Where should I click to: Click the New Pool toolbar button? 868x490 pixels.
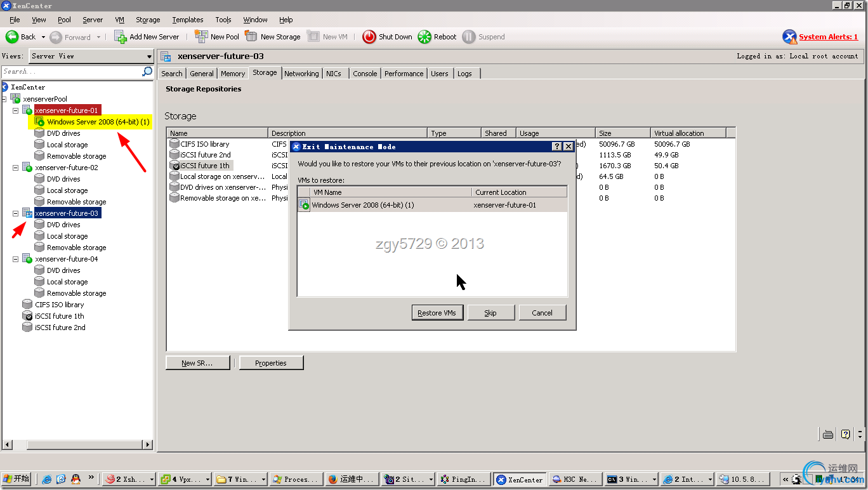tap(217, 37)
